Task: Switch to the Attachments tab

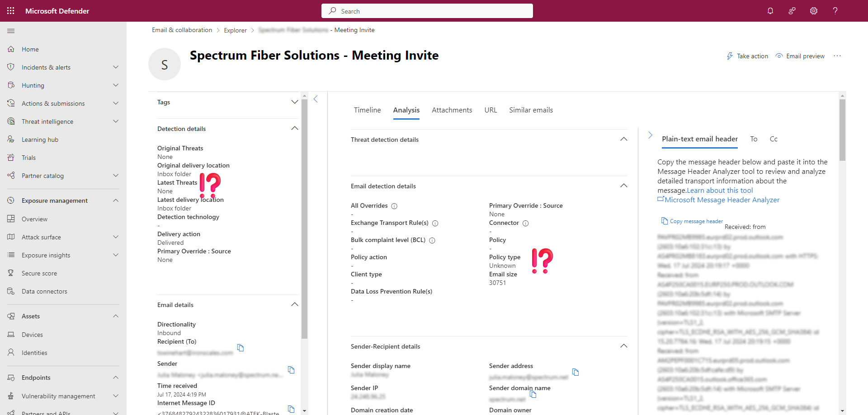Action: pos(452,110)
